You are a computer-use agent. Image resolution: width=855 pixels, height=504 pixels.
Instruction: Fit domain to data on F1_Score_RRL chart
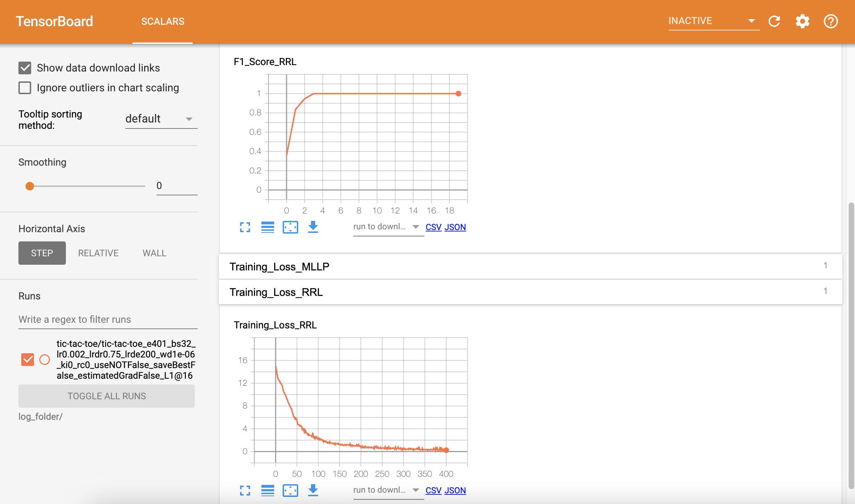(290, 227)
